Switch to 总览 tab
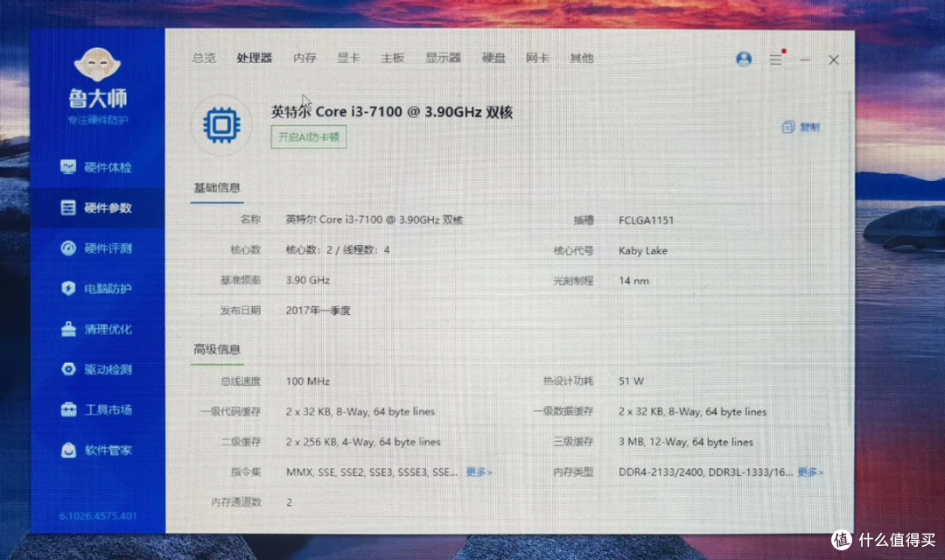Viewport: 945px width, 560px height. [x=204, y=58]
